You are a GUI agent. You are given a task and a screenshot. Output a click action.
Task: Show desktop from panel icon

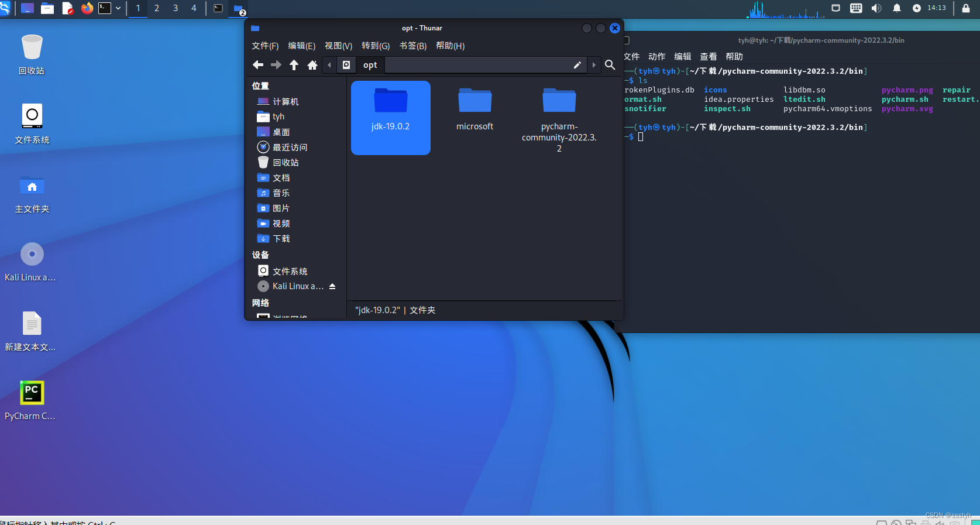point(27,8)
